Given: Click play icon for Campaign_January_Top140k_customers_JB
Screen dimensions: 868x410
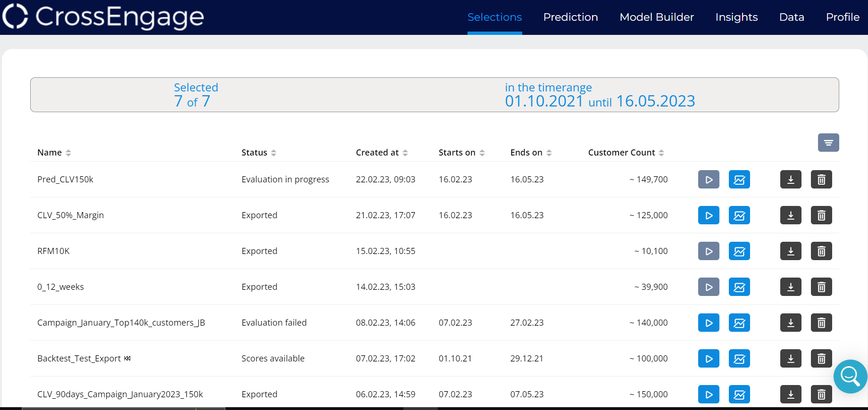Looking at the screenshot, I should [x=709, y=323].
